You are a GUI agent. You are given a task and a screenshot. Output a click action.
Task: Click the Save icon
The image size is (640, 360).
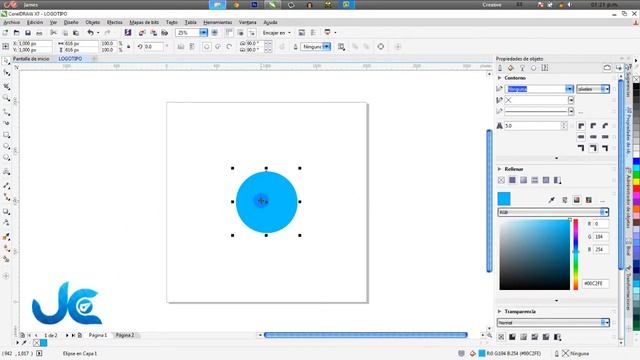pyautogui.click(x=28, y=33)
